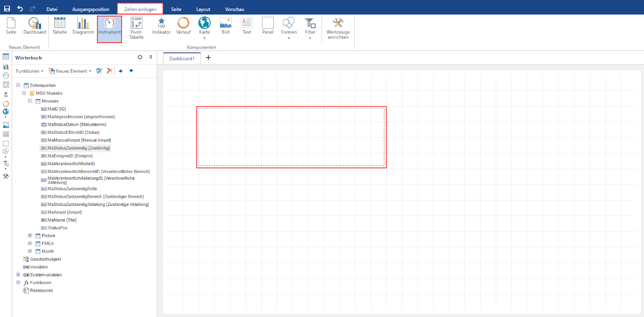Select MaAmpel [Ampel] field
This screenshot has height=317, width=644.
click(61, 212)
